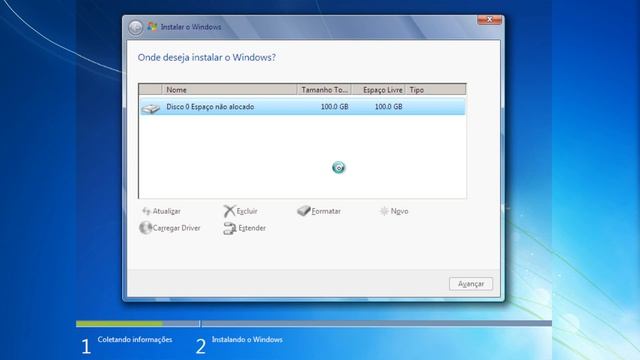Viewport: 640px width, 360px height.
Task: Click the Excluir X icon
Action: pyautogui.click(x=229, y=211)
